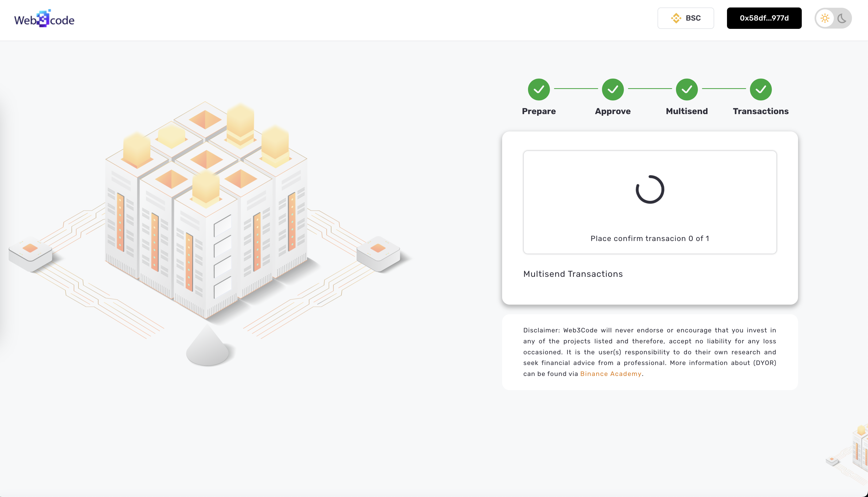Open the BSC network selector
The width and height of the screenshot is (868, 497).
[x=686, y=18]
